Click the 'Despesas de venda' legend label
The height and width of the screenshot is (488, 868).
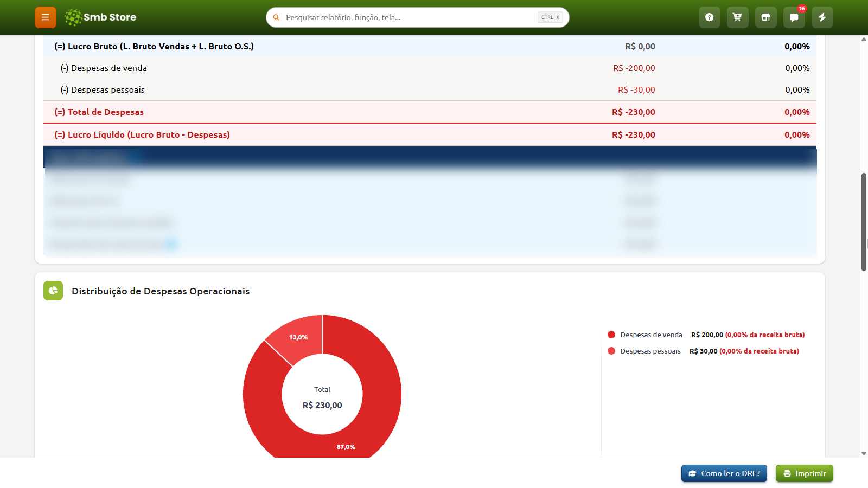pos(651,335)
